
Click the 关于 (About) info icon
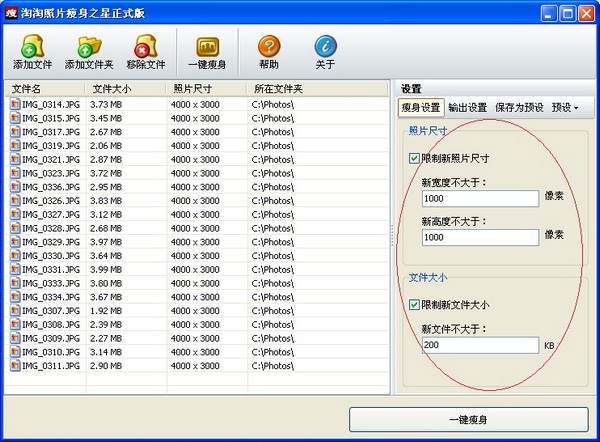click(x=325, y=46)
